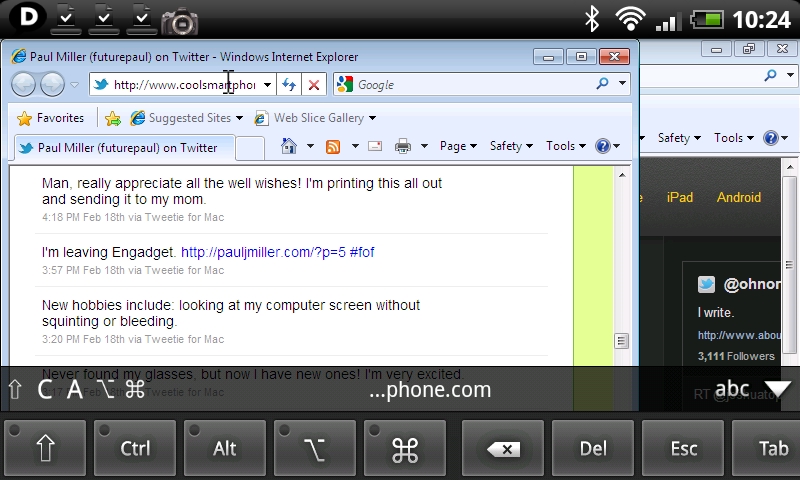
Task: Open the RSS feeds icon
Action: coord(333,147)
